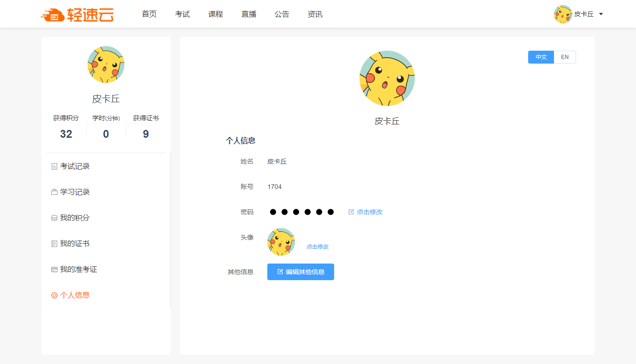Open 我的积分 in the sidebar
This screenshot has width=636, height=364.
(75, 218)
